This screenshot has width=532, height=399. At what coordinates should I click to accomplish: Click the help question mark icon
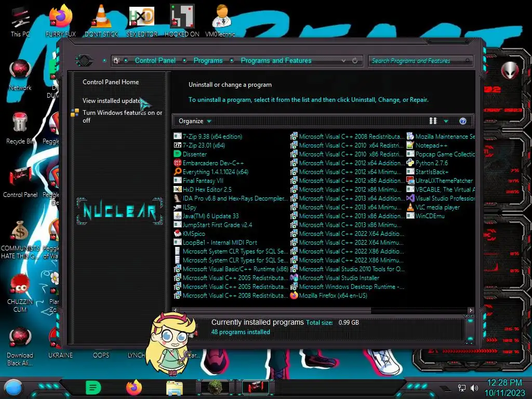(x=463, y=121)
